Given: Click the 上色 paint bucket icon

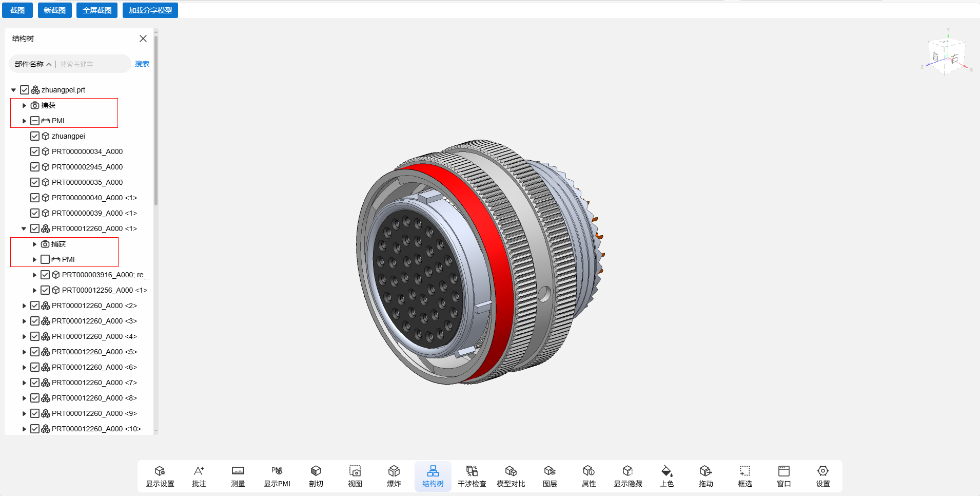Looking at the screenshot, I should coord(667,471).
